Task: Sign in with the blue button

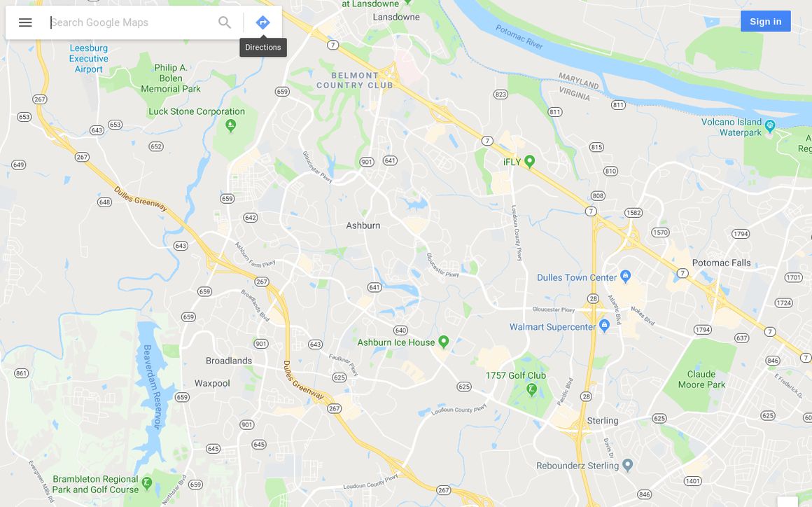Action: coord(765,21)
